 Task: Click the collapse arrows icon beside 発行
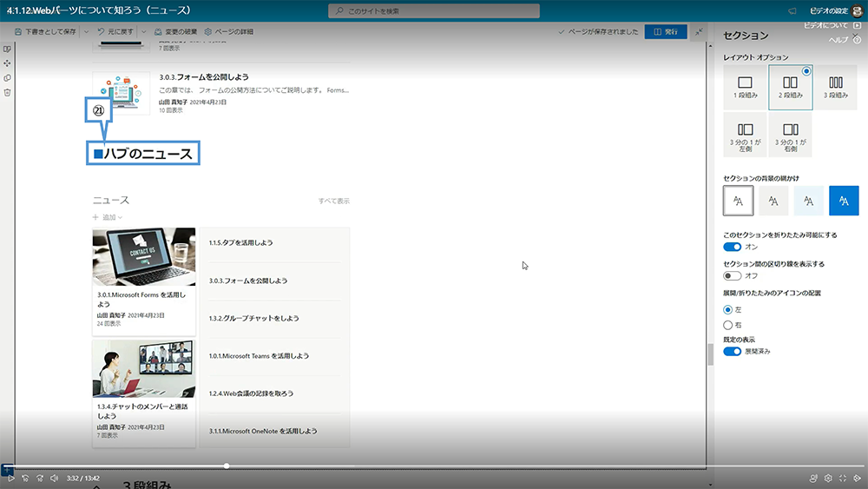(x=699, y=31)
